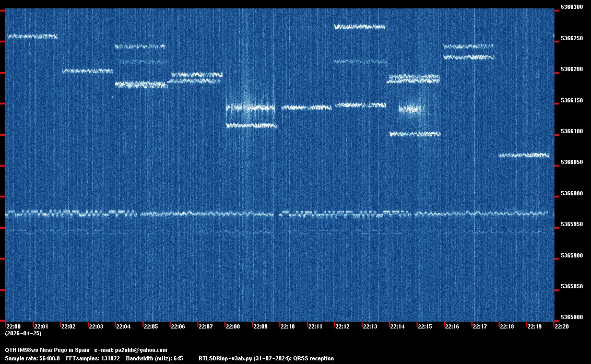Click the 5366300 frequency label
Screen dimensions: 591x364
tap(572, 7)
